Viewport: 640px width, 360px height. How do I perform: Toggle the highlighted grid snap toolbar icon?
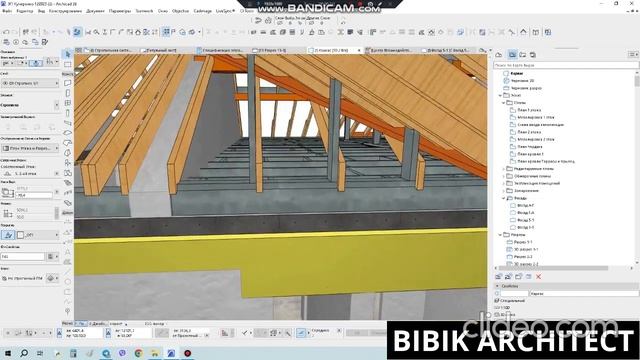click(x=166, y=32)
